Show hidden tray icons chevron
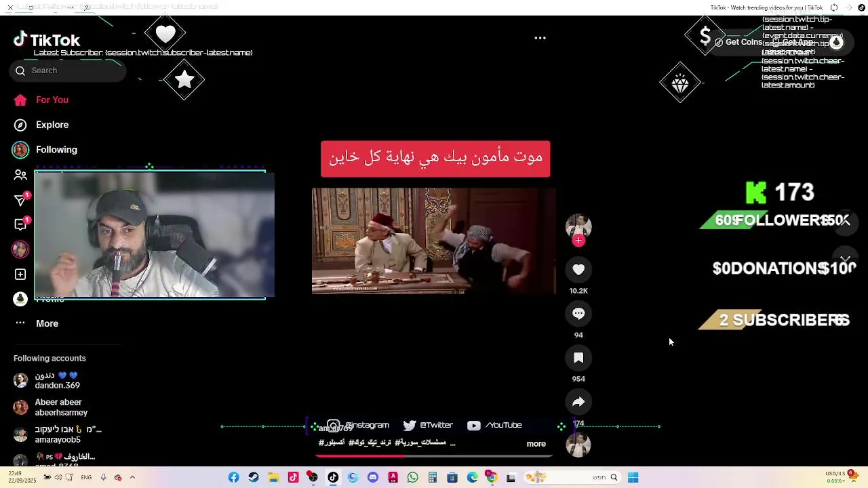Viewport: 868px width, 488px height. tap(132, 478)
